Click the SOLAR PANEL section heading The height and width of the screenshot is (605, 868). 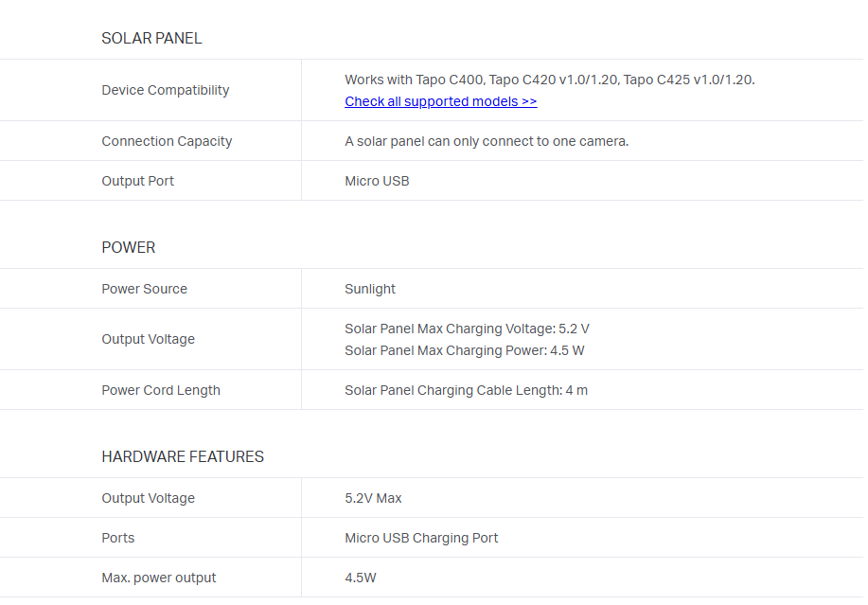click(x=151, y=39)
